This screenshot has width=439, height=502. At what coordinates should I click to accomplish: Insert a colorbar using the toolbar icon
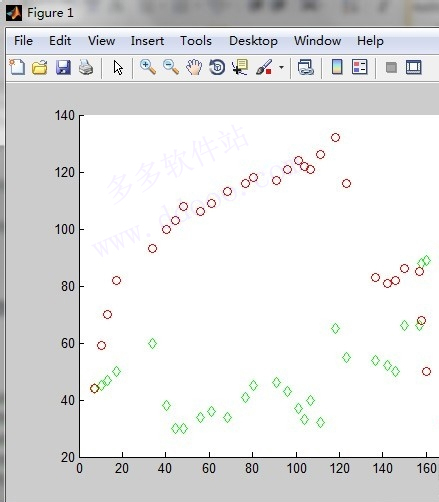click(x=337, y=67)
